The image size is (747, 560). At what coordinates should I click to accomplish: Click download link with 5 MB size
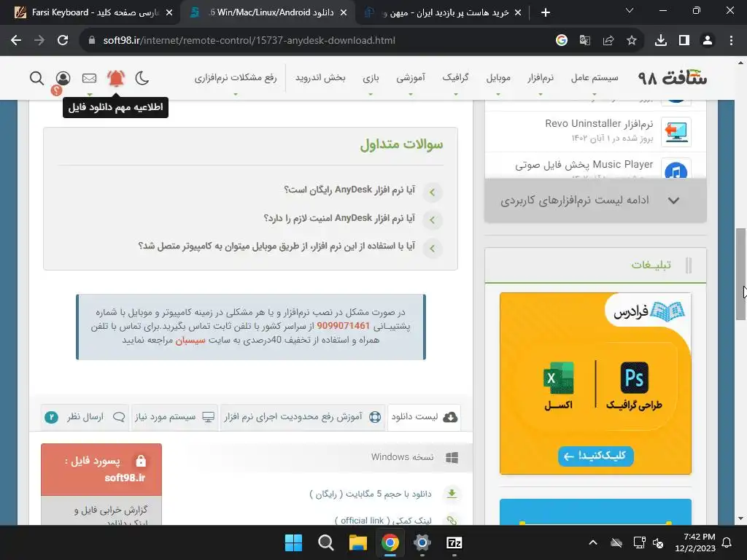(x=371, y=494)
